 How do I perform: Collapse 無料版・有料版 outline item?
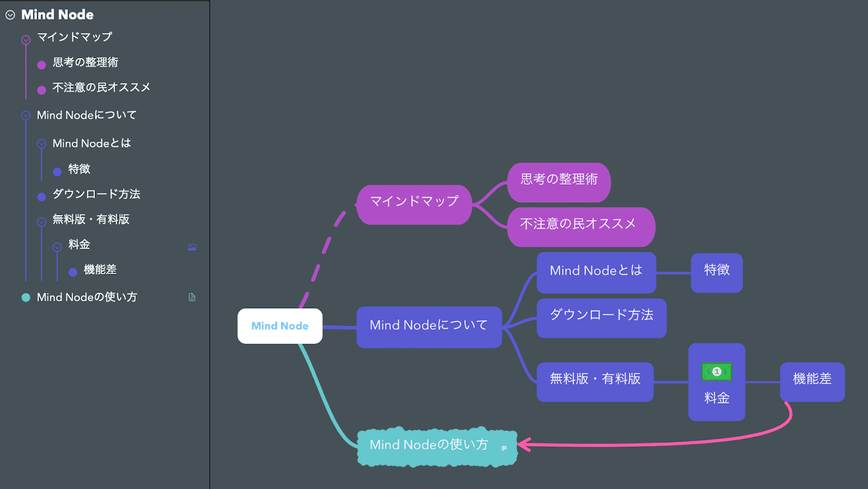point(41,221)
